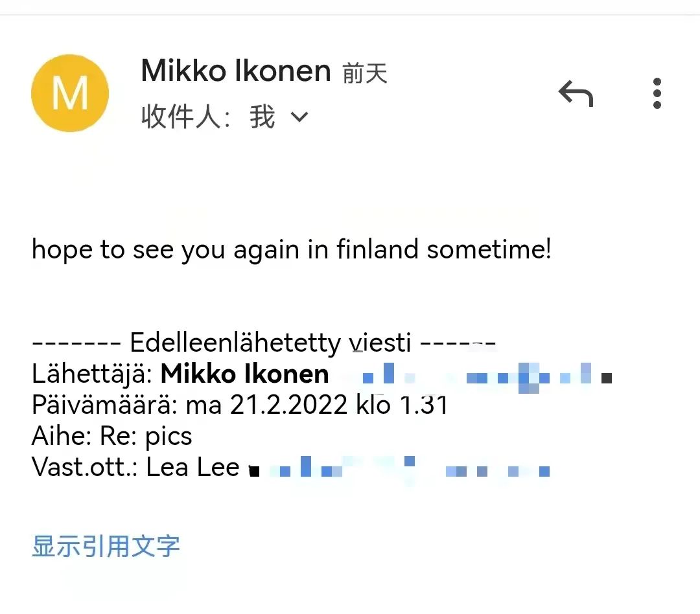The height and width of the screenshot is (614, 700).
Task: Tap the Lähettäjä label
Action: 92,374
